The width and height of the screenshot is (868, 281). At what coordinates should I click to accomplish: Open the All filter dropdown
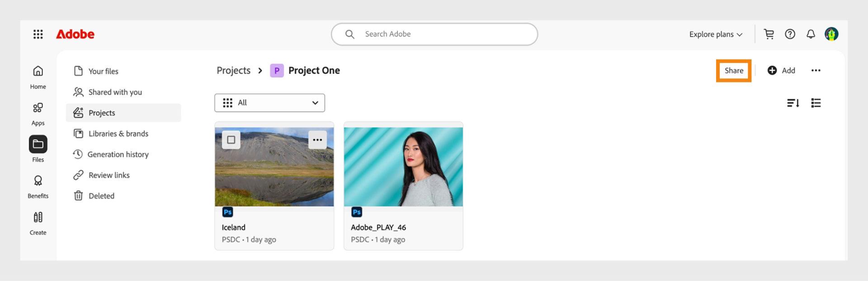[x=269, y=103]
